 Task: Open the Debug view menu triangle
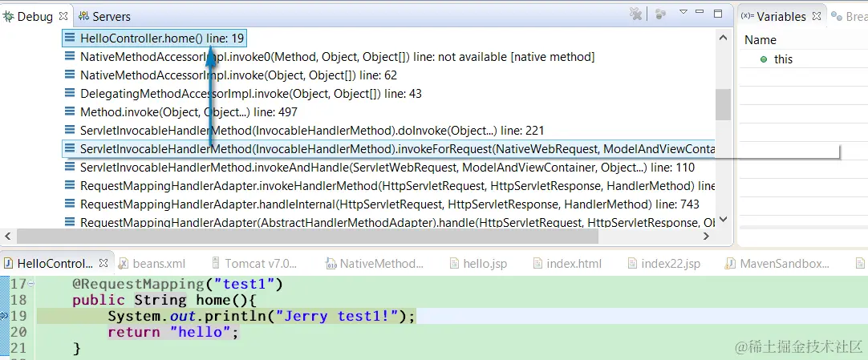coord(683,12)
